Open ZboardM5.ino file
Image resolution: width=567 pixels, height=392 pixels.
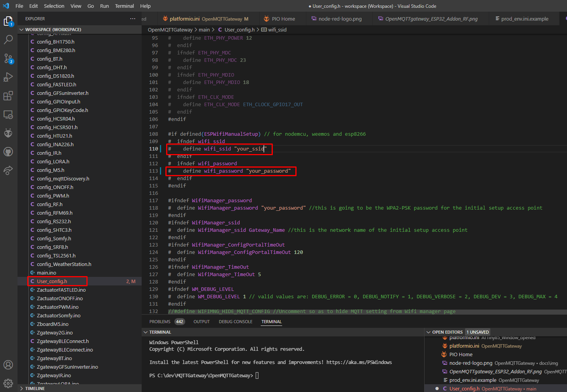80,324
